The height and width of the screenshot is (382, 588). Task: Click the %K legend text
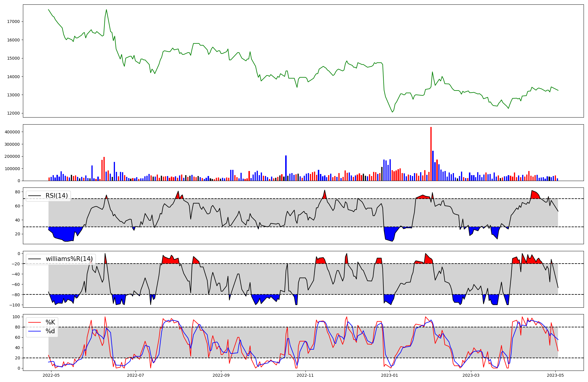(x=50, y=322)
